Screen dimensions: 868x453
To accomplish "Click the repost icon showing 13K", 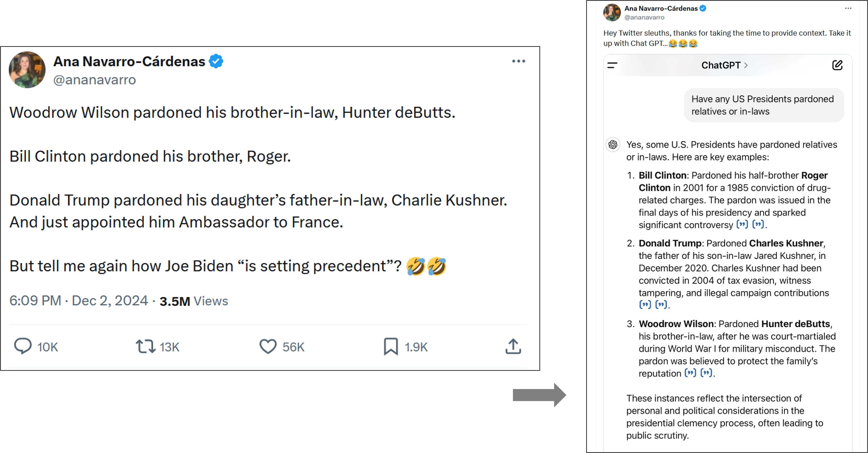I will click(x=146, y=346).
